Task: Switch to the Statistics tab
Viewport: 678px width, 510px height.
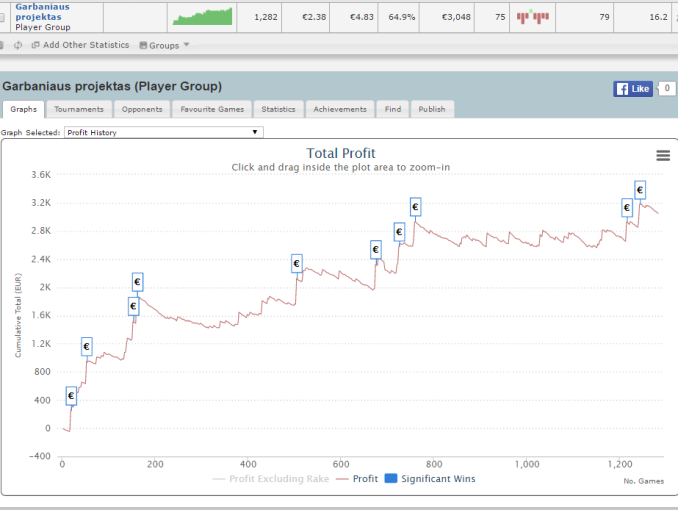Action: point(278,109)
